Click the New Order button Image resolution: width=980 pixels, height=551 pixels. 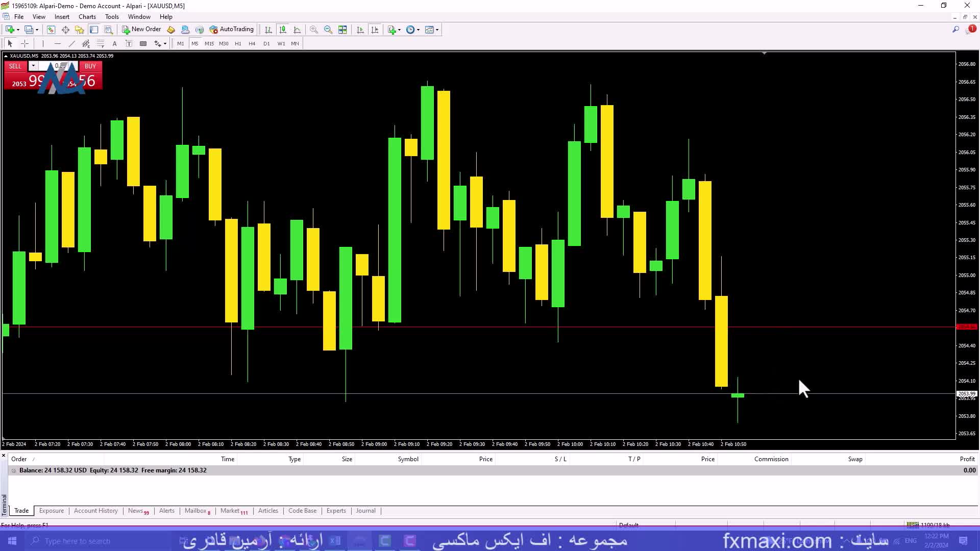tap(141, 30)
